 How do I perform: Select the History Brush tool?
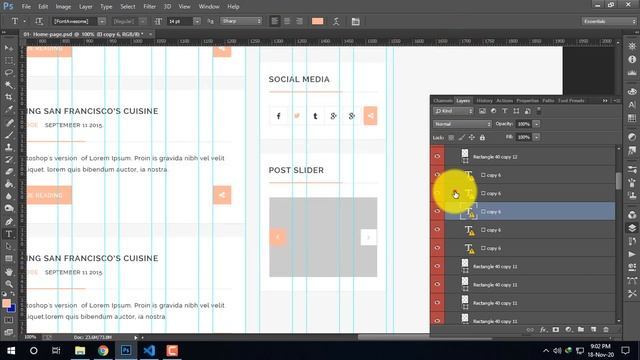pos(9,160)
